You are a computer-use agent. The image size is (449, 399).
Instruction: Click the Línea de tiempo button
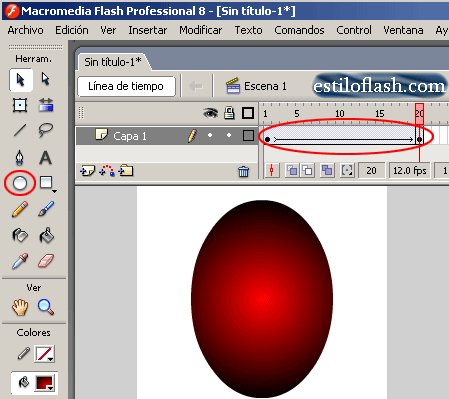tap(126, 86)
